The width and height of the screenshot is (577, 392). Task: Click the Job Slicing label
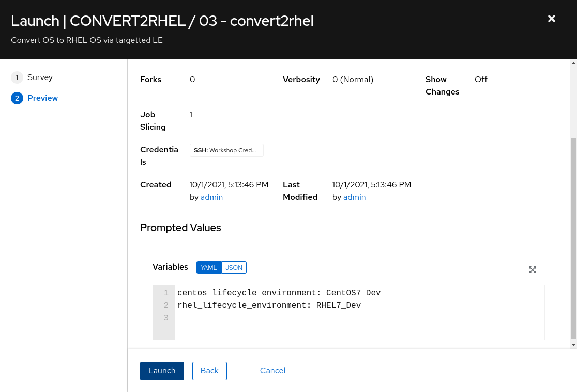[153, 121]
